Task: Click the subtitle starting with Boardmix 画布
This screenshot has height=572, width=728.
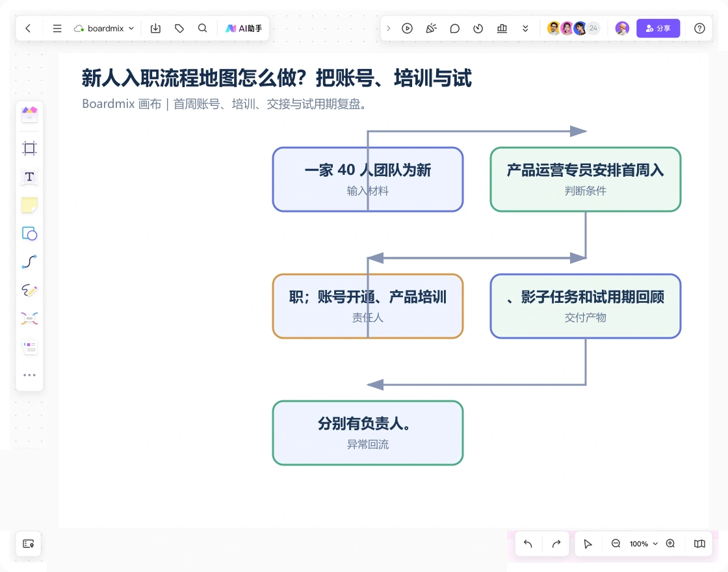Action: click(225, 103)
